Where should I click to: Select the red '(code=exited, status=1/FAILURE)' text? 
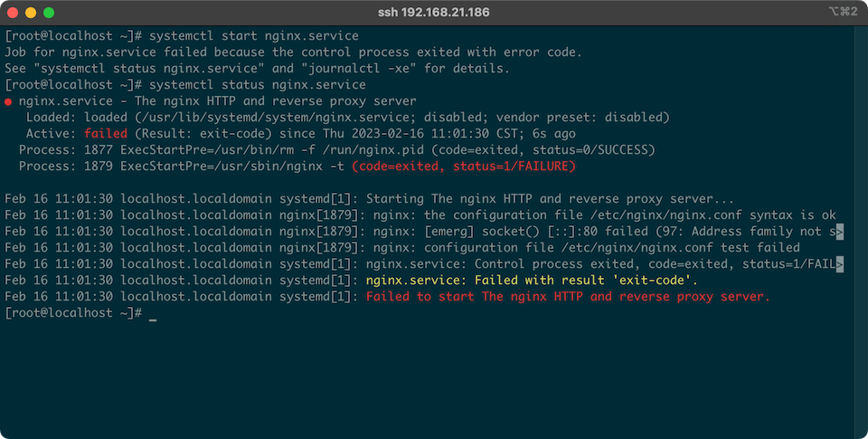(x=463, y=167)
